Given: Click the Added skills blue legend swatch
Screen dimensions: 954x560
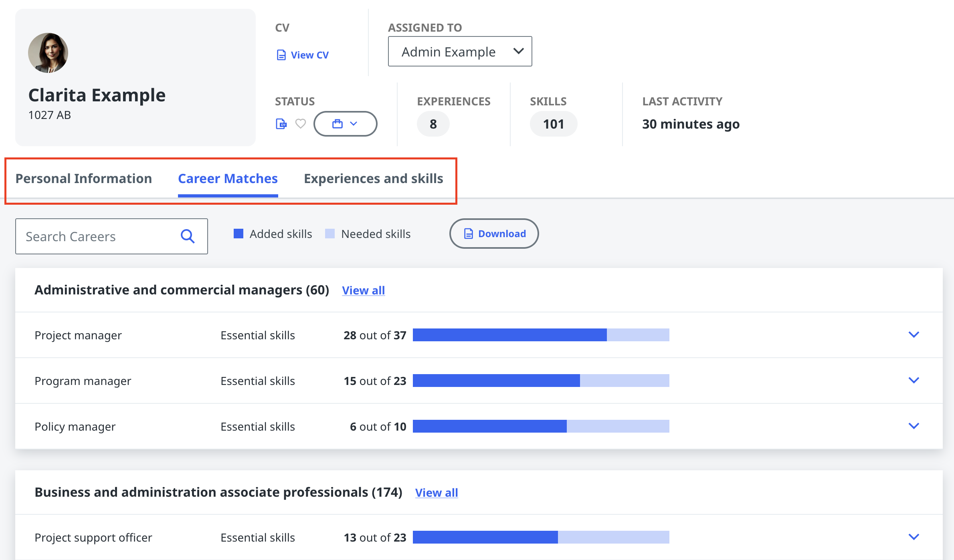Looking at the screenshot, I should 238,234.
